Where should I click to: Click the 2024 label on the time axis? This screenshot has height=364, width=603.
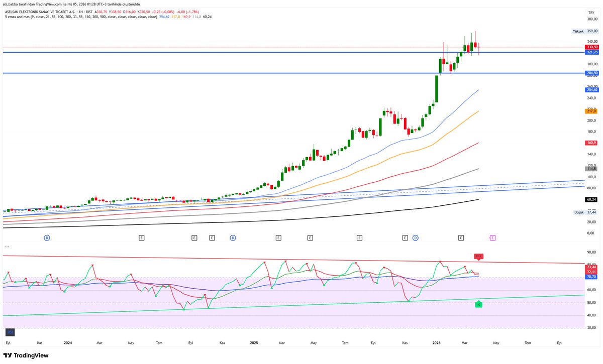[68, 343]
